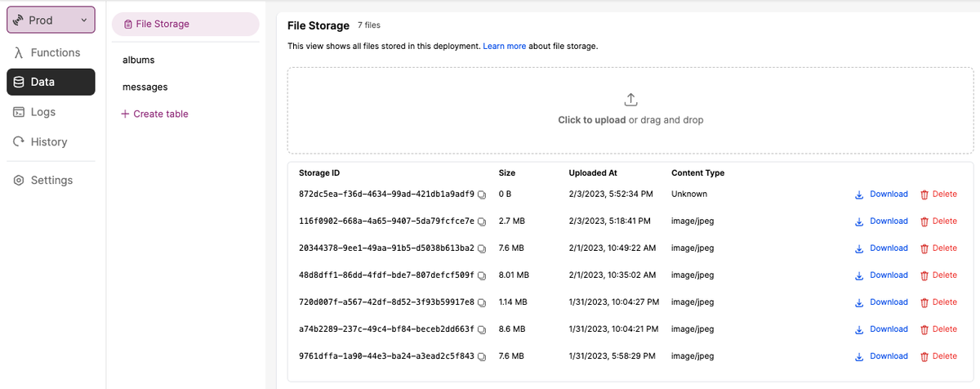Screen dimensions: 980x389
Task: Follow the Learn more link
Action: 504,46
